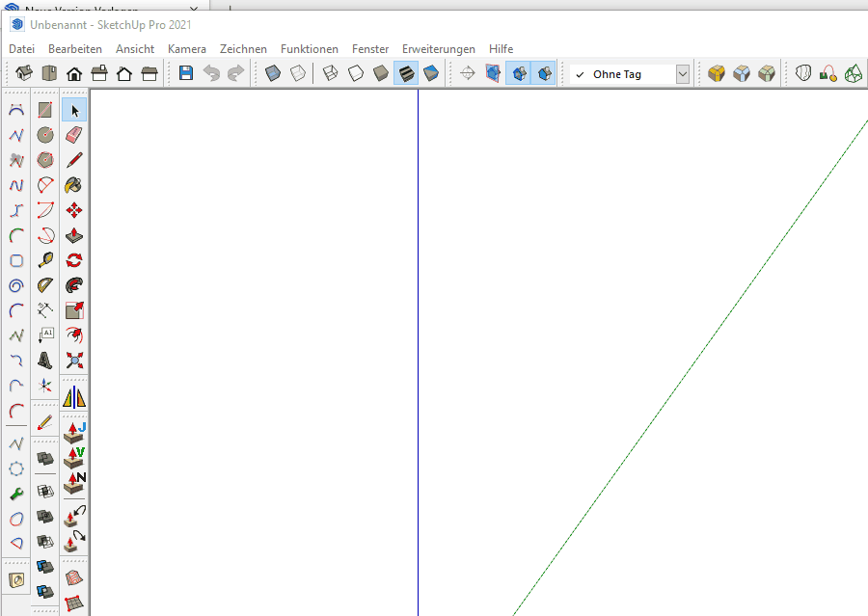Toggle display of section cuts
868x616 pixels.
[519, 73]
